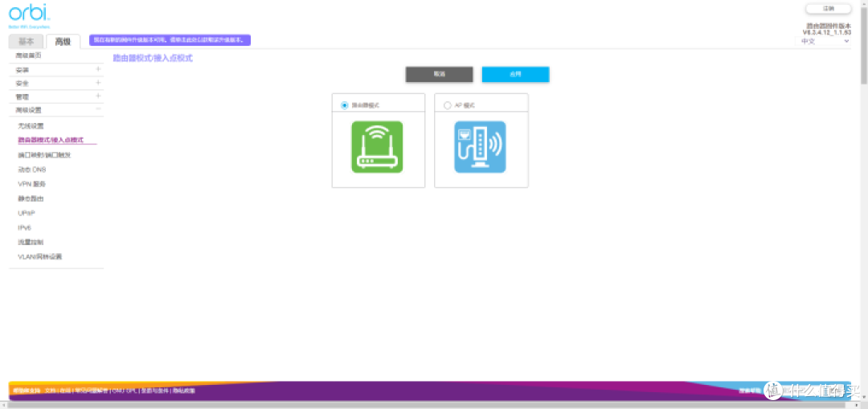Expand the 安装 section plus sign
This screenshot has height=409, width=868.
click(98, 70)
